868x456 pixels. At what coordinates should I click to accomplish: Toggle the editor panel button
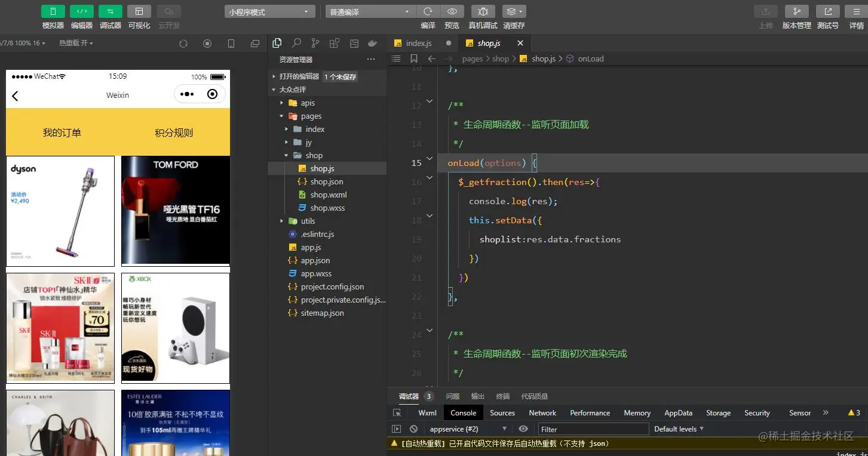point(81,11)
